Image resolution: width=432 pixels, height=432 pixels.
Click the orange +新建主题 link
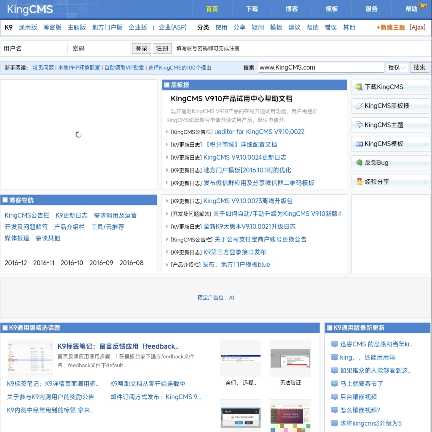point(391,27)
